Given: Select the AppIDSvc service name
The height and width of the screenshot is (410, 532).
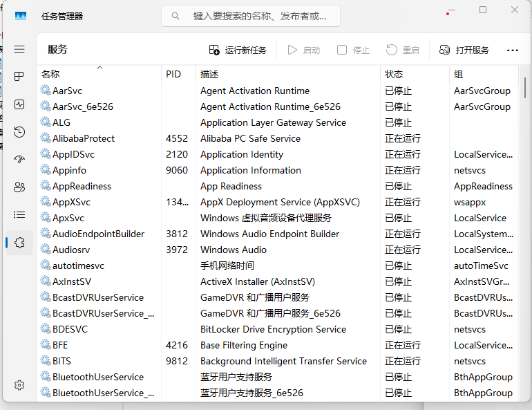Looking at the screenshot, I should (x=74, y=154).
